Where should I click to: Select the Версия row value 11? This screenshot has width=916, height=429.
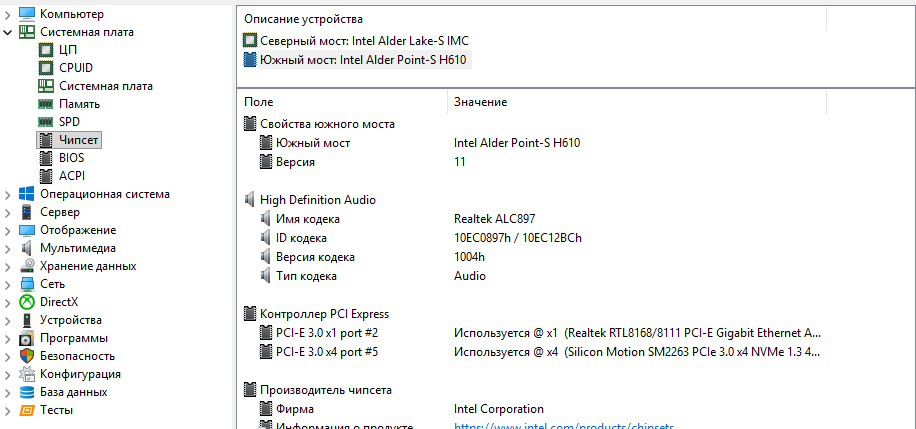click(x=460, y=162)
